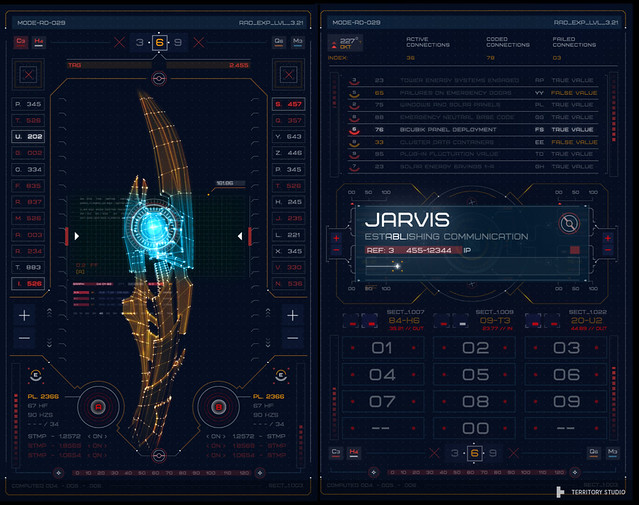Click the H4 icon in left panel header
Screen dimensions: 639x505
click(39, 41)
